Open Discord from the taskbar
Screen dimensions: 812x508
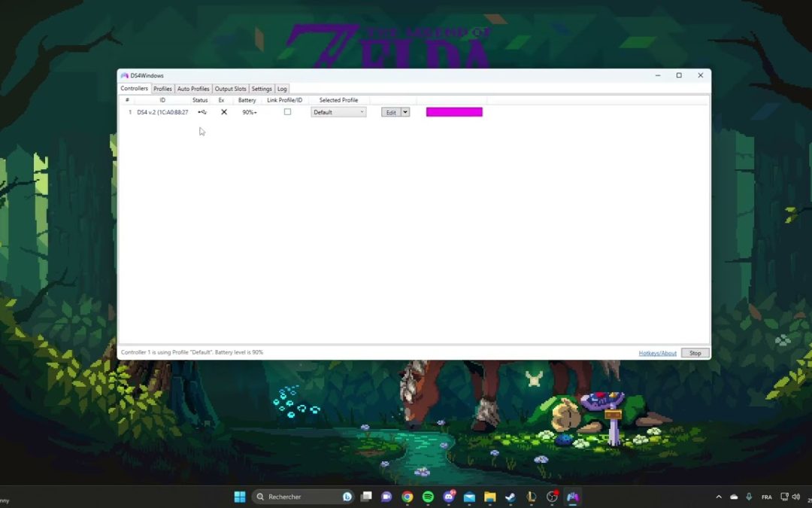point(448,497)
